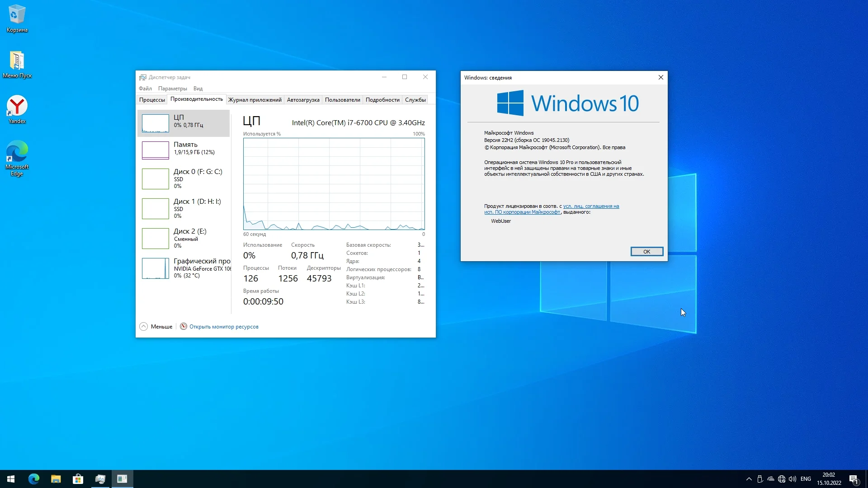
Task: Open Файл menu in Task Manager
Action: point(145,89)
